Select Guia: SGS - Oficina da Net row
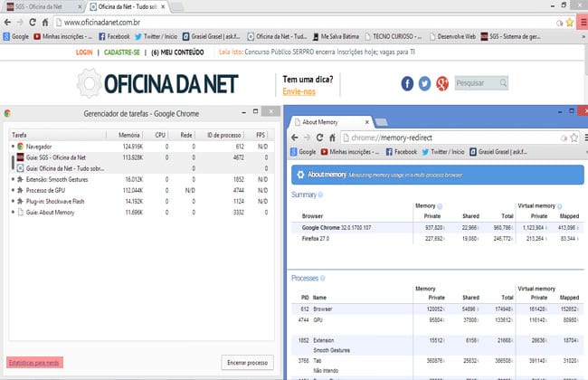Image resolution: width=588 pixels, height=380 pixels. tap(142, 157)
